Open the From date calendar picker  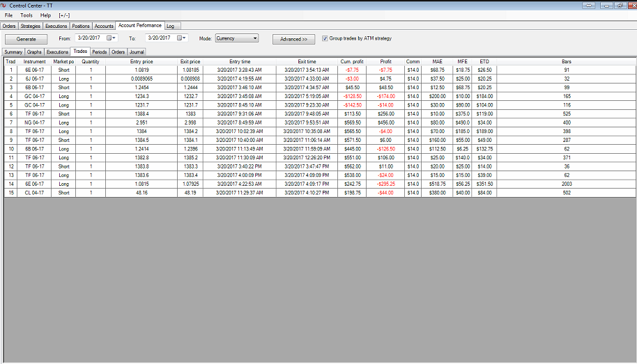tap(111, 38)
